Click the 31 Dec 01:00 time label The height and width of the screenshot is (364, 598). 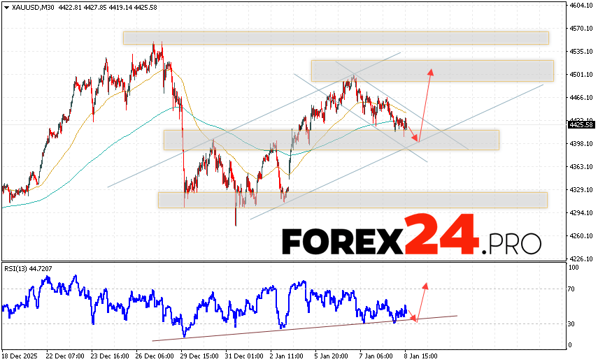coord(244,356)
